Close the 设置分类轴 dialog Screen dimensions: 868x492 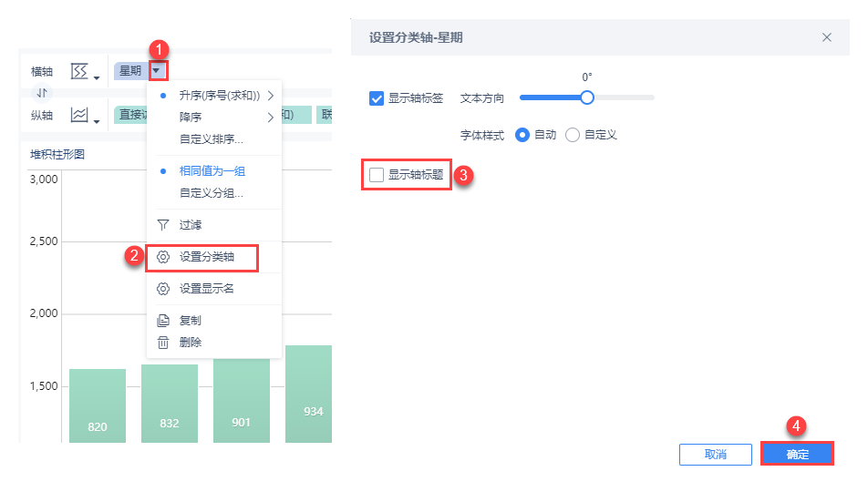tap(827, 37)
